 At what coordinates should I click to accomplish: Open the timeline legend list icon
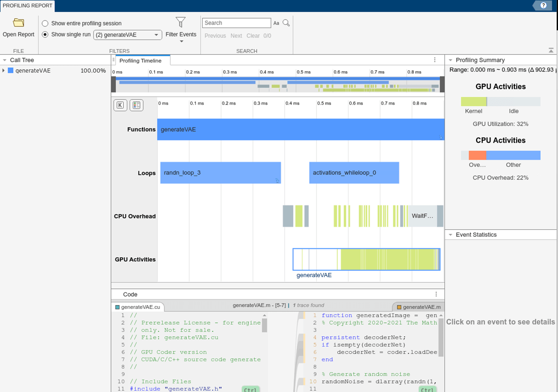(x=136, y=105)
